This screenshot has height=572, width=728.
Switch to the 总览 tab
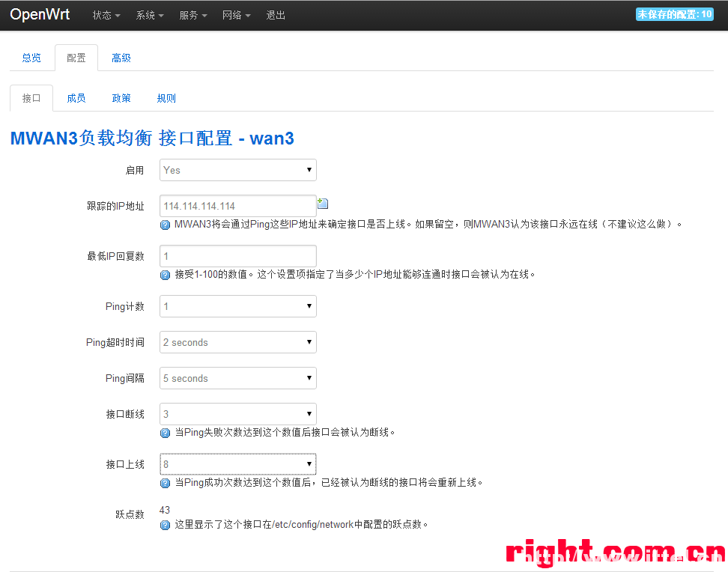tap(31, 58)
